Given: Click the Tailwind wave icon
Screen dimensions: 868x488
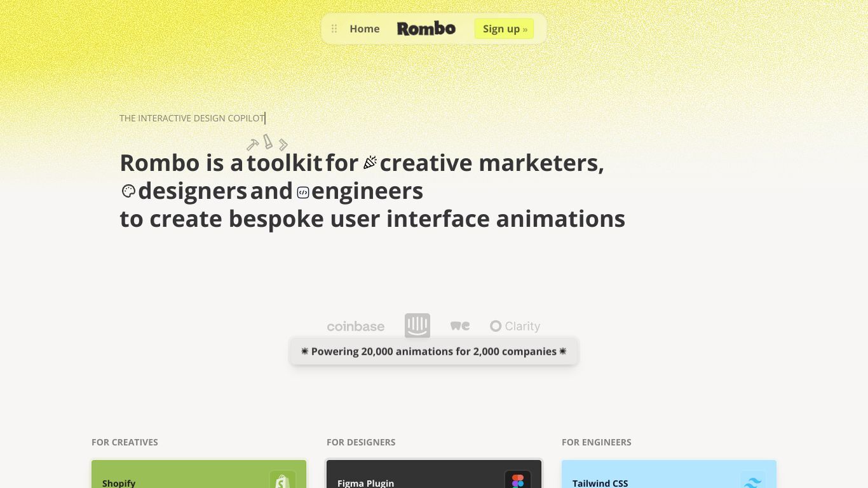Looking at the screenshot, I should point(753,481).
